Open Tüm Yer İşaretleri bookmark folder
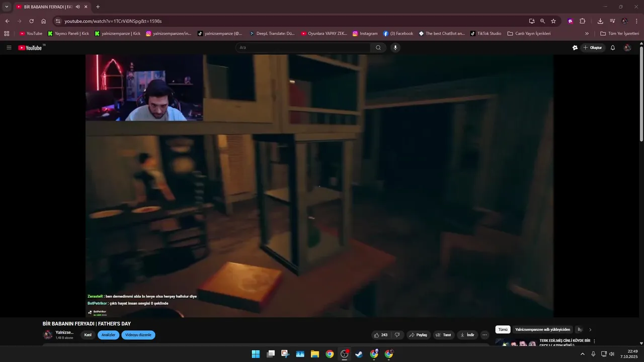 619,34
